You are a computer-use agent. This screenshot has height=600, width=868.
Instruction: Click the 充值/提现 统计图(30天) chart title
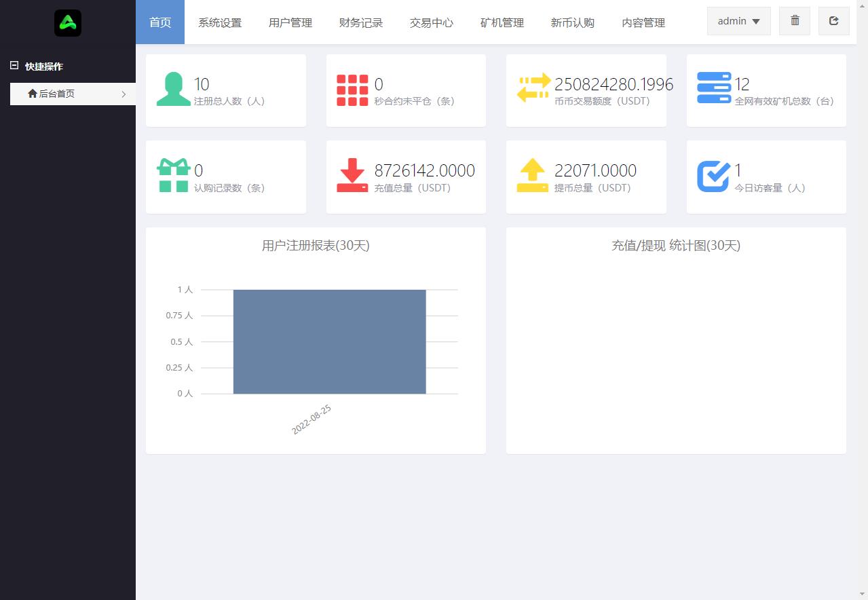pos(676,246)
